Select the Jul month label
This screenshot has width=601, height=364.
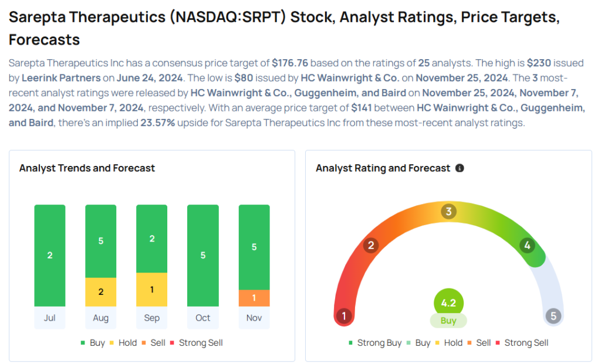50,318
